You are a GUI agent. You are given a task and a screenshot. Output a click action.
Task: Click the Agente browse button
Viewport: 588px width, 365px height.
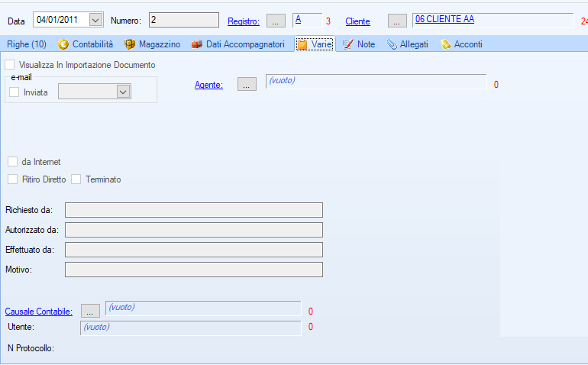coord(246,85)
